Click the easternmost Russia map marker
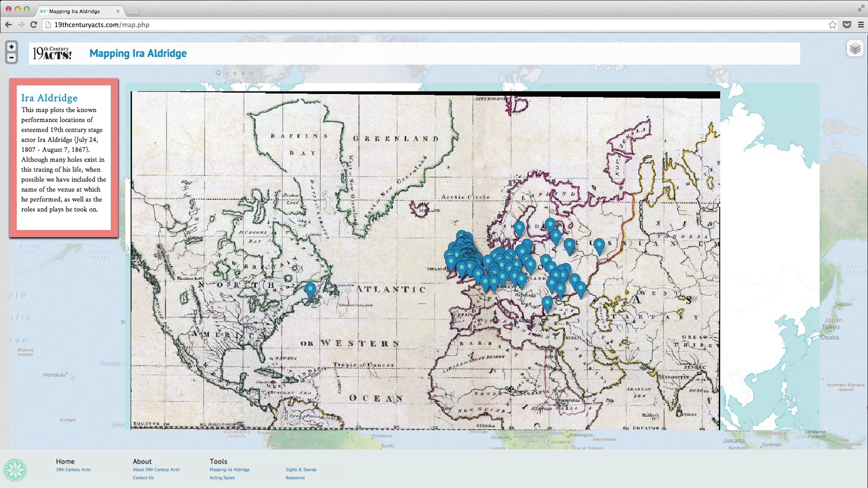 coord(599,245)
